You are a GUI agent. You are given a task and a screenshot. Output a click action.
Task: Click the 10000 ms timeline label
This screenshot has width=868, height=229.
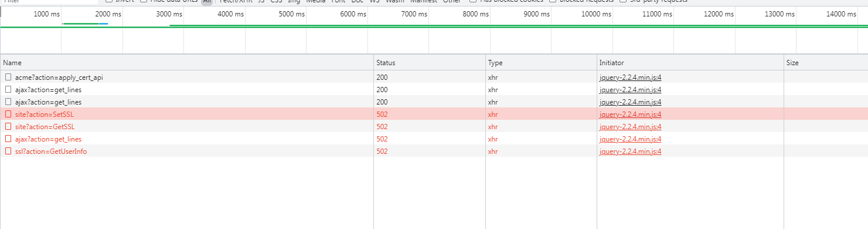tap(596, 14)
